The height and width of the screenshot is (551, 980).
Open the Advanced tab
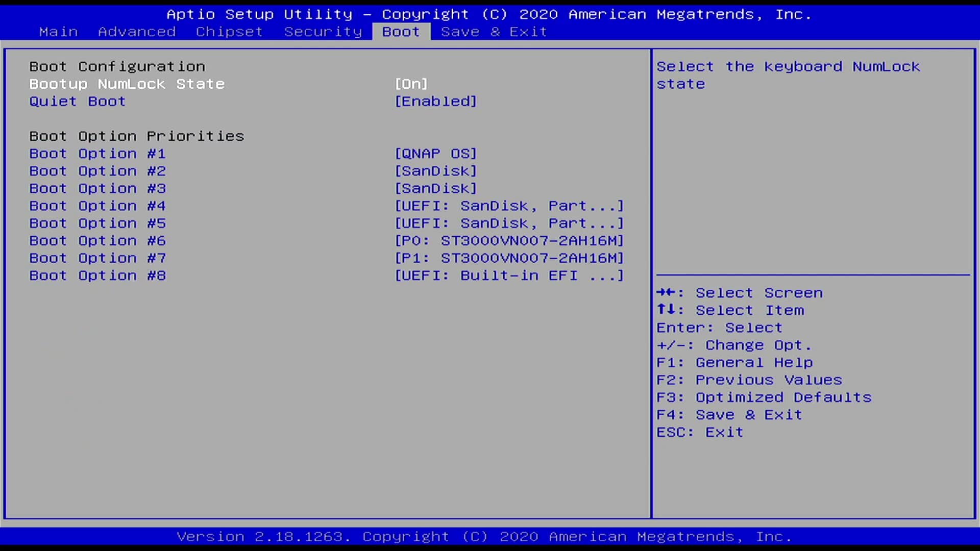coord(137,32)
